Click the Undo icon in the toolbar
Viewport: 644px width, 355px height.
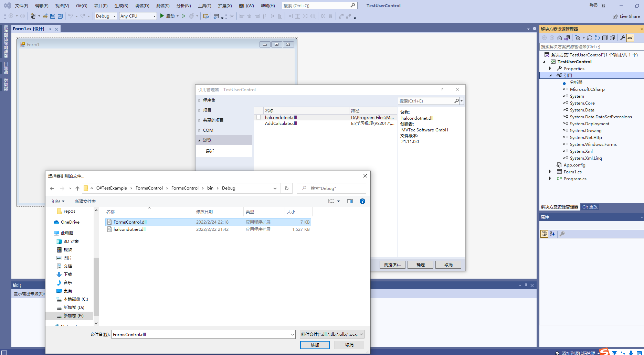point(71,16)
